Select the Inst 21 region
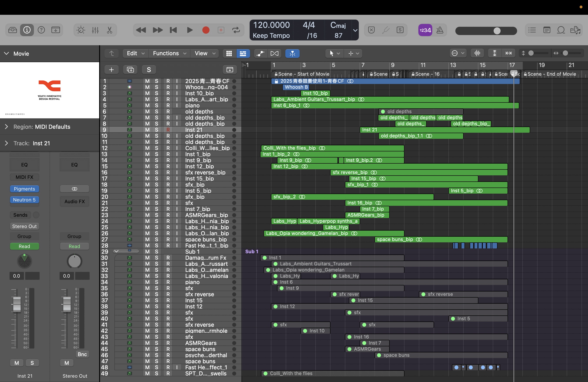The width and height of the screenshot is (588, 382). pos(445,130)
